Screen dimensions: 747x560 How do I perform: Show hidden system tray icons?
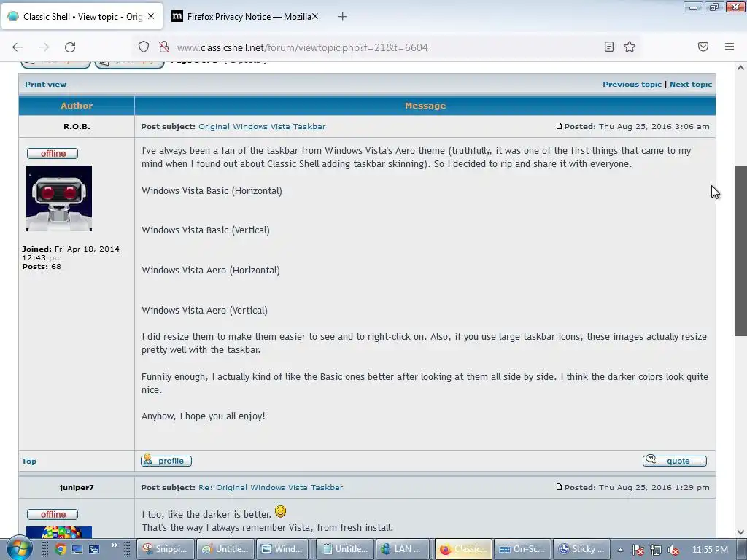pyautogui.click(x=620, y=550)
